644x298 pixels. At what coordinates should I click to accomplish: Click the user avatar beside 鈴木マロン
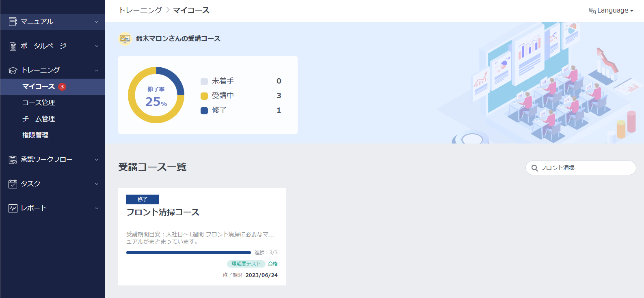[x=125, y=39]
